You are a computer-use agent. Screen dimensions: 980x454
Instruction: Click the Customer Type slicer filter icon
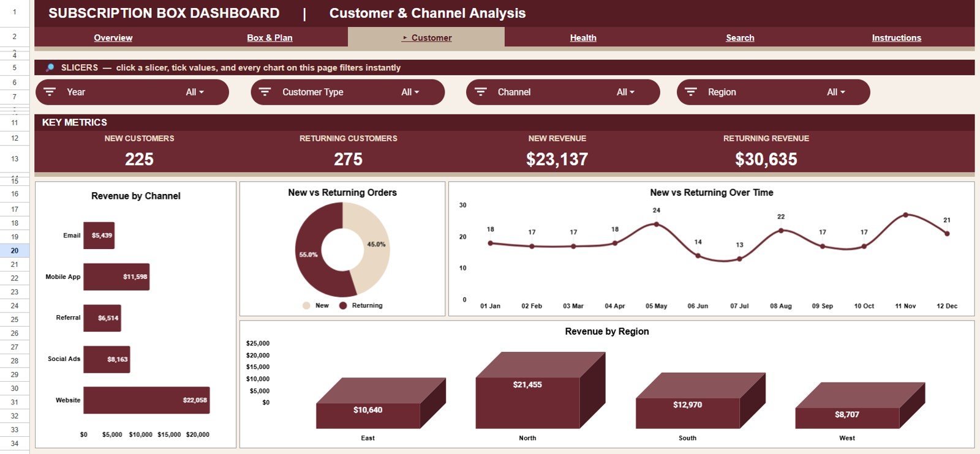(x=265, y=92)
